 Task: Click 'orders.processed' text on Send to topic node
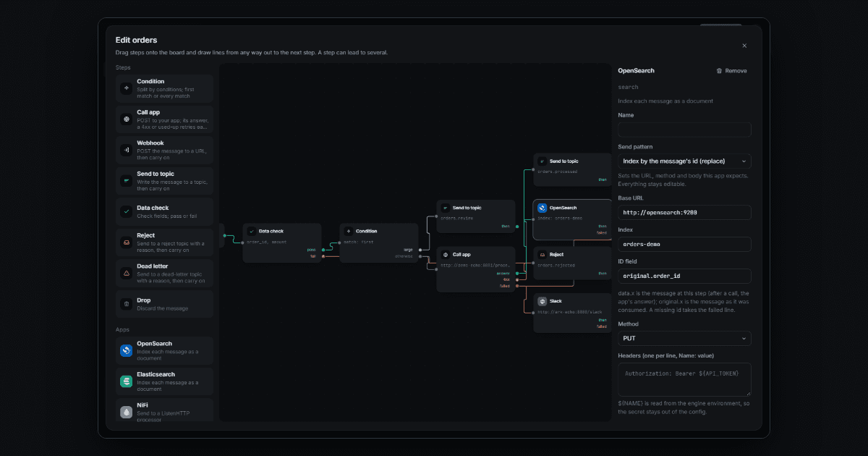click(558, 172)
